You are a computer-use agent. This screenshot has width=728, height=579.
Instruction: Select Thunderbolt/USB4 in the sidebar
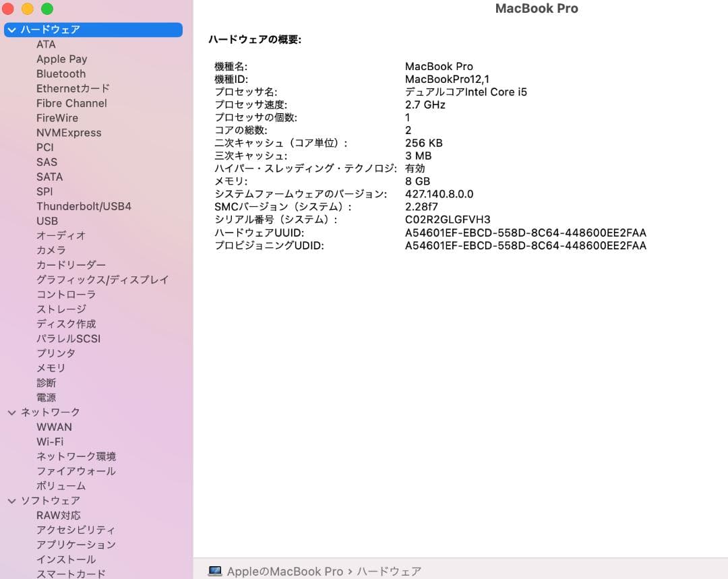tap(84, 206)
